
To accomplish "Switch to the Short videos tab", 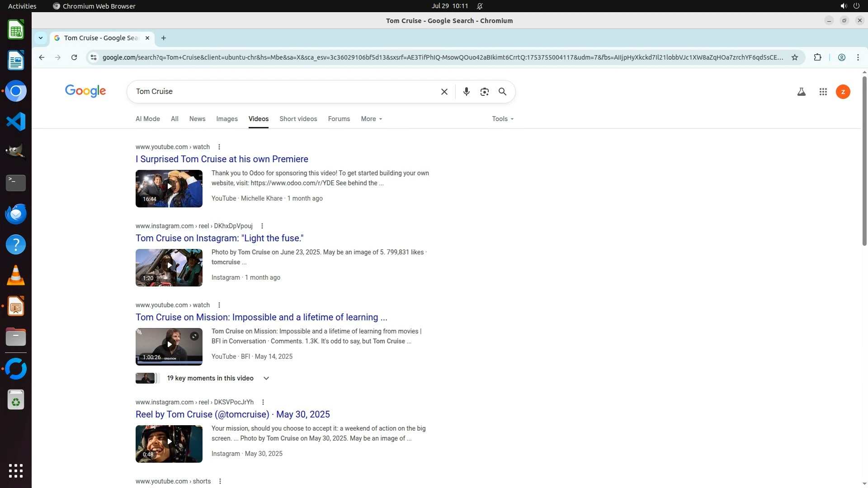I will click(x=298, y=119).
